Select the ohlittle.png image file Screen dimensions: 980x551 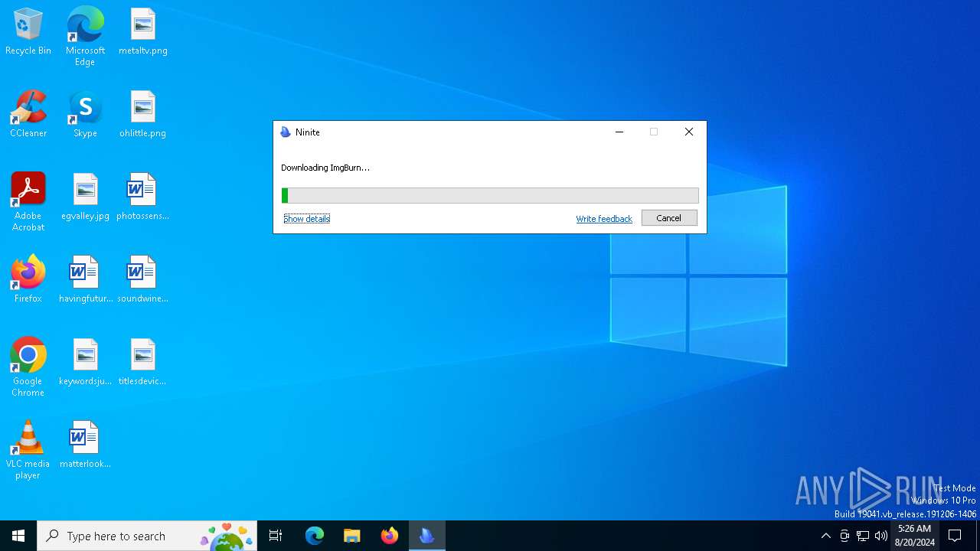pyautogui.click(x=143, y=115)
